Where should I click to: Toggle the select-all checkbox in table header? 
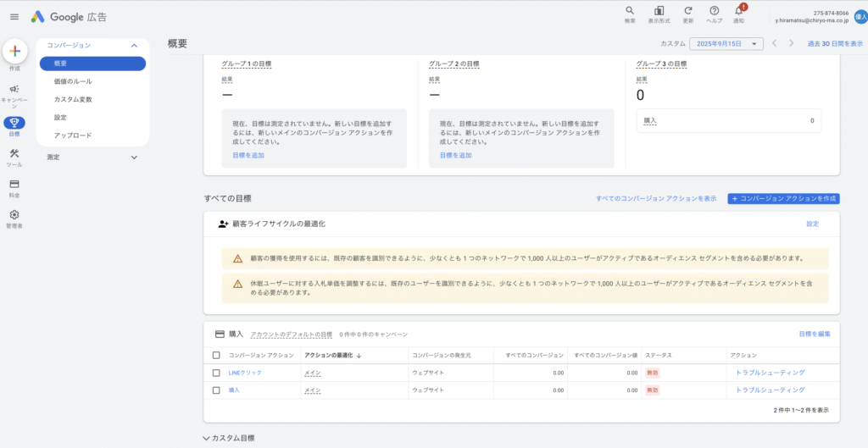click(216, 356)
